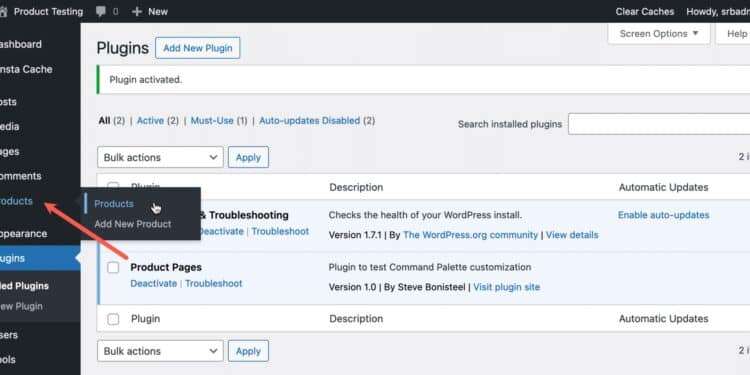Click the Search installed plugins field
Viewport: 750px width, 375px height.
pos(659,124)
